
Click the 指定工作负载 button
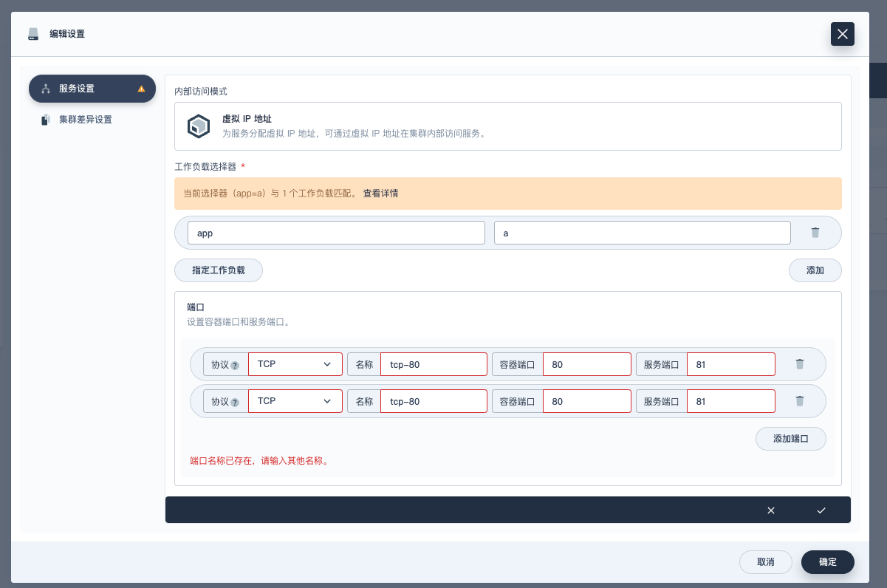(x=219, y=270)
